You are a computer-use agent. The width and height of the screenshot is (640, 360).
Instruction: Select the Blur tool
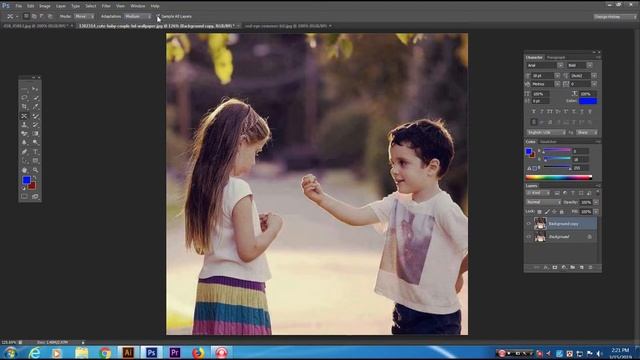click(24, 143)
